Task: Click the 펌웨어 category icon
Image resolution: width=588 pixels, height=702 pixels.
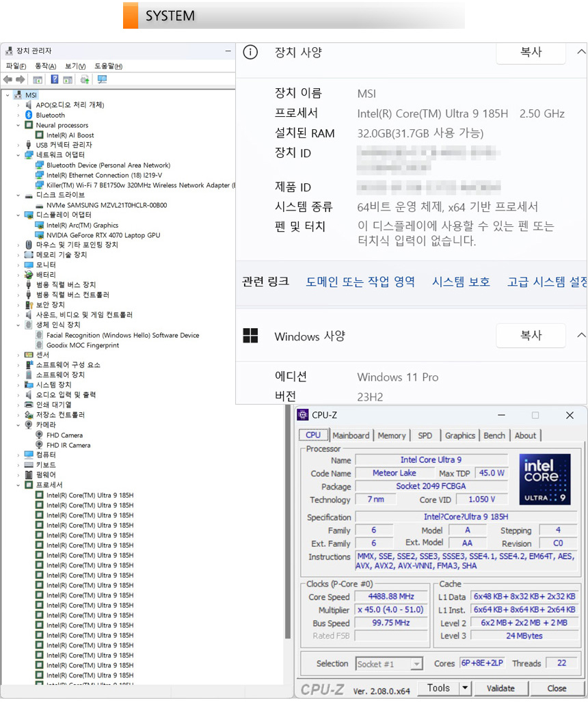Action: tap(29, 474)
